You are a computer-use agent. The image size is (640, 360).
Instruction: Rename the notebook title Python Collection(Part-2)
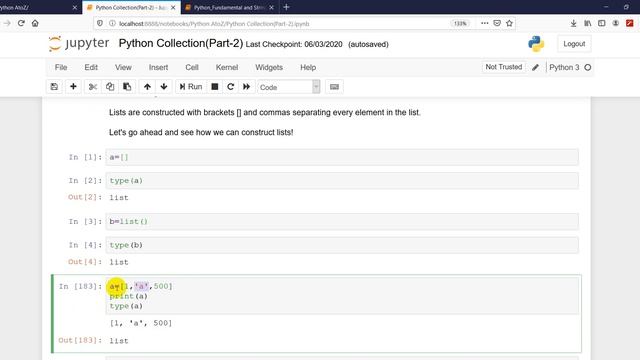point(181,43)
